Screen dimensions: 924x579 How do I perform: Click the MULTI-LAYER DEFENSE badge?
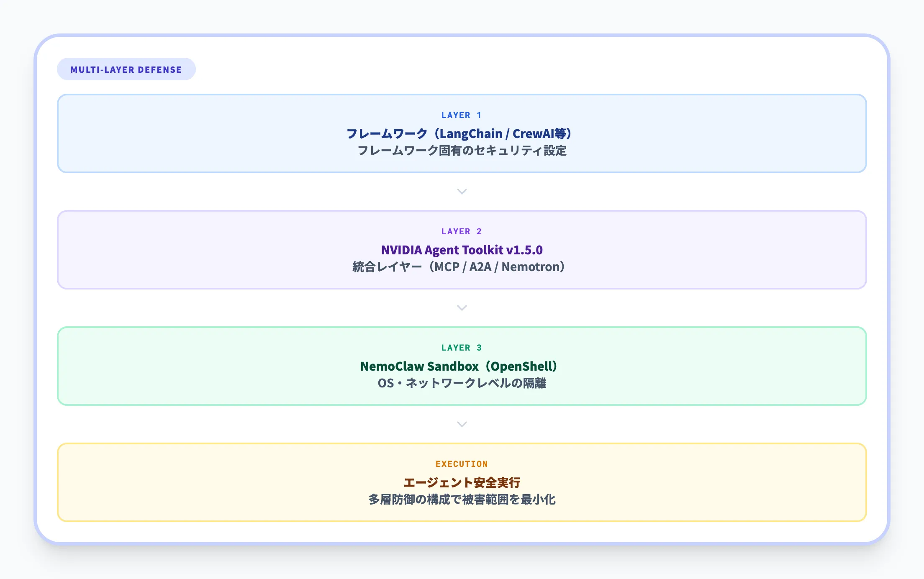pos(126,69)
